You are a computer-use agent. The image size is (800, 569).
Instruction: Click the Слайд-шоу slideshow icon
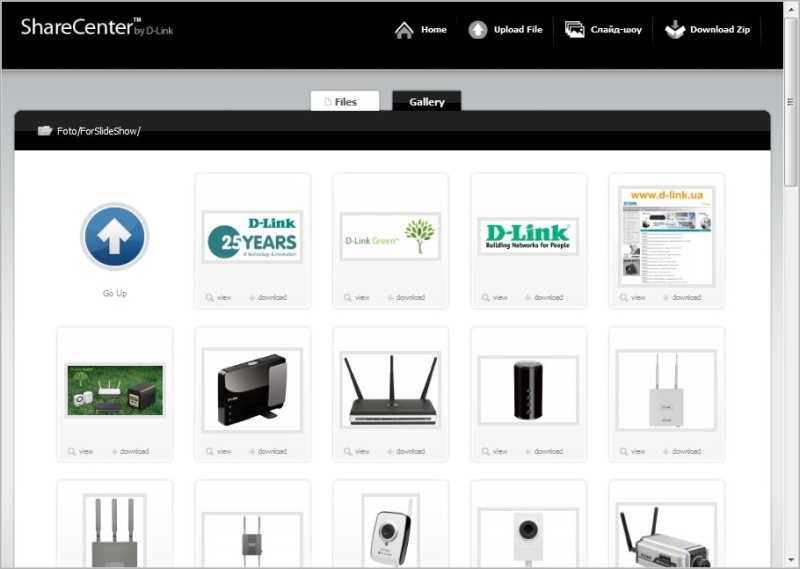574,29
